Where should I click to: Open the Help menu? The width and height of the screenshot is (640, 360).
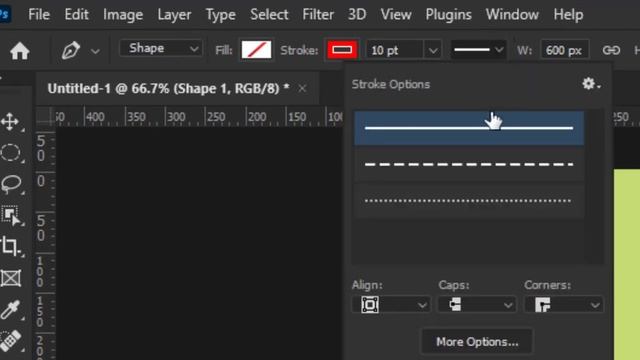pyautogui.click(x=568, y=15)
